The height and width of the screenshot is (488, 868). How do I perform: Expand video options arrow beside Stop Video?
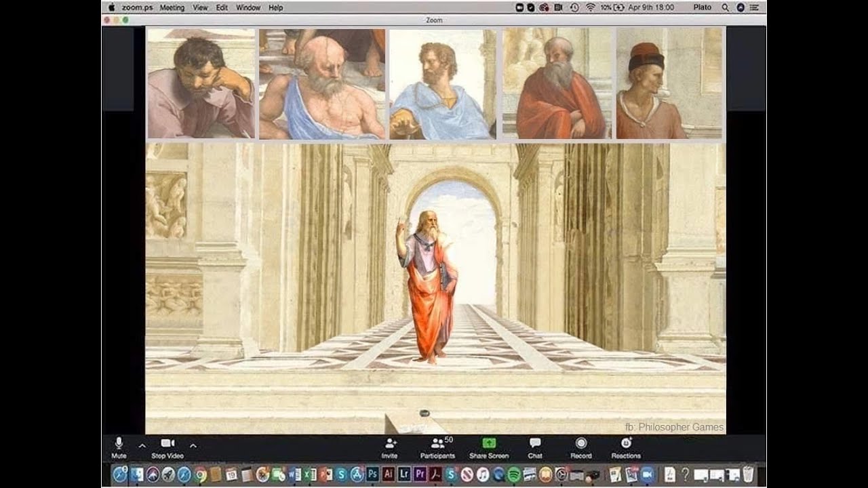(193, 445)
